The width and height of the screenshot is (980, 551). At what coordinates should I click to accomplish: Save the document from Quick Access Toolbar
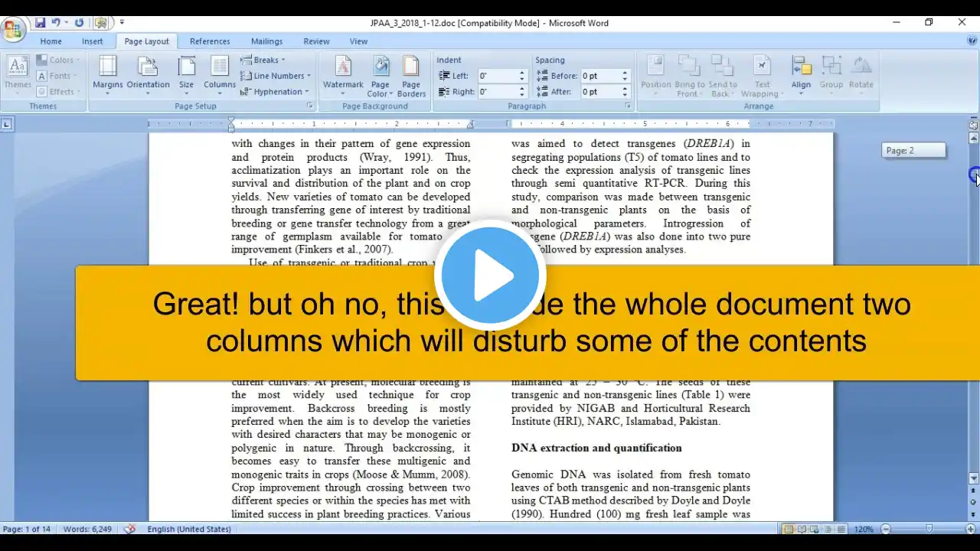[40, 23]
